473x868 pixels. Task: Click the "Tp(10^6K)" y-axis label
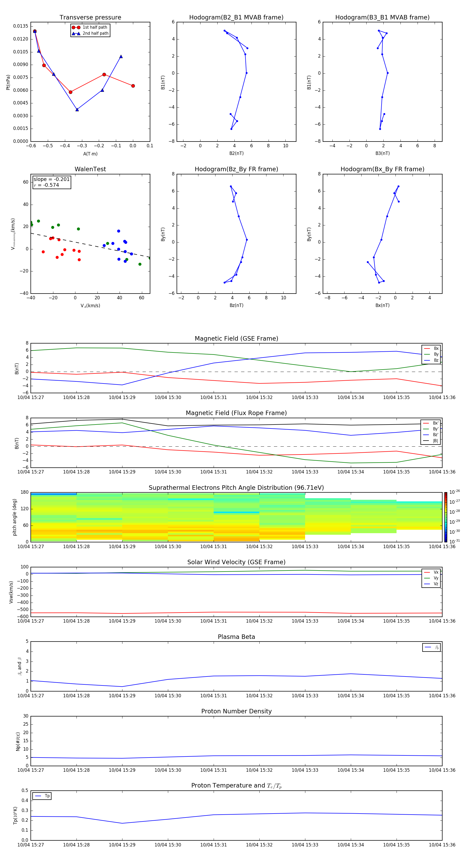point(15,815)
